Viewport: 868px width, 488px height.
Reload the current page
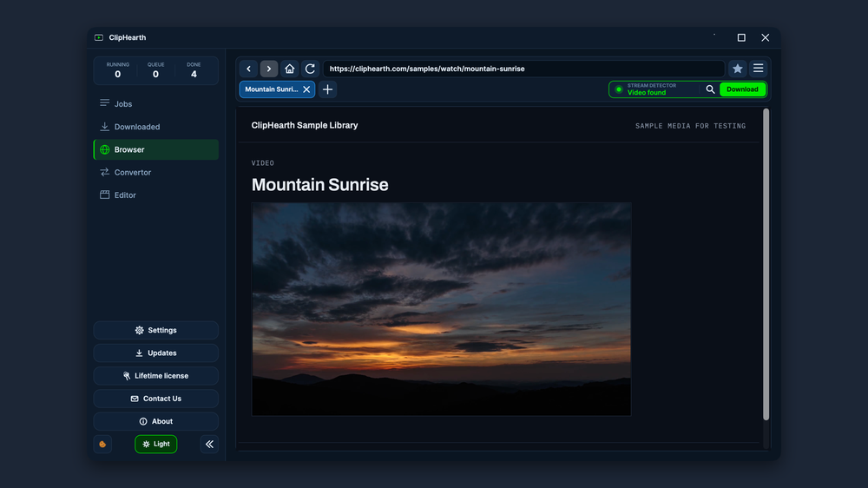(x=310, y=69)
